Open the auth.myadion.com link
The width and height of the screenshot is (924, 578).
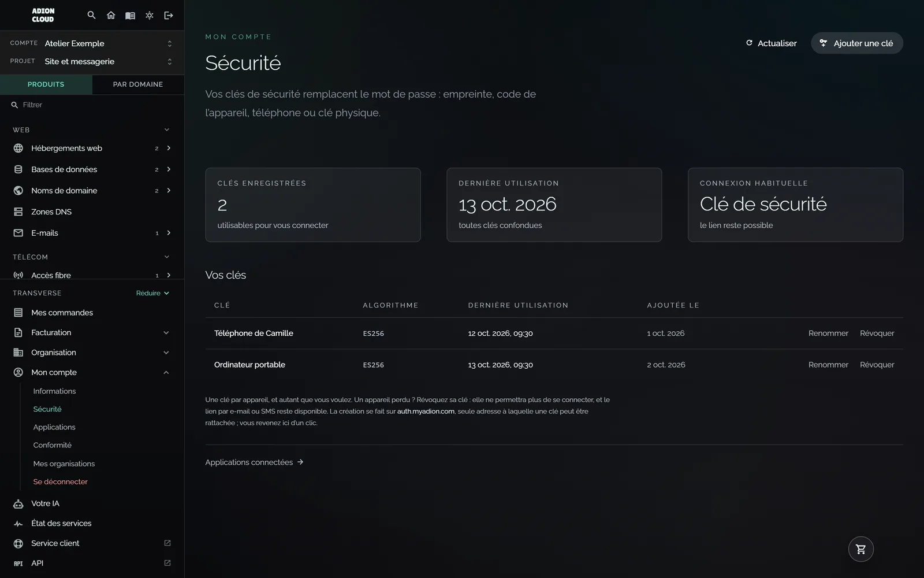coord(426,412)
